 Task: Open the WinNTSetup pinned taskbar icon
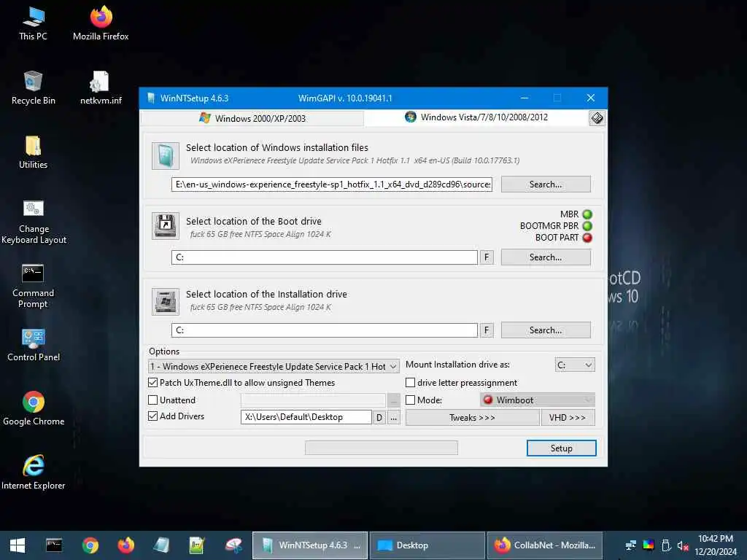tap(161, 545)
